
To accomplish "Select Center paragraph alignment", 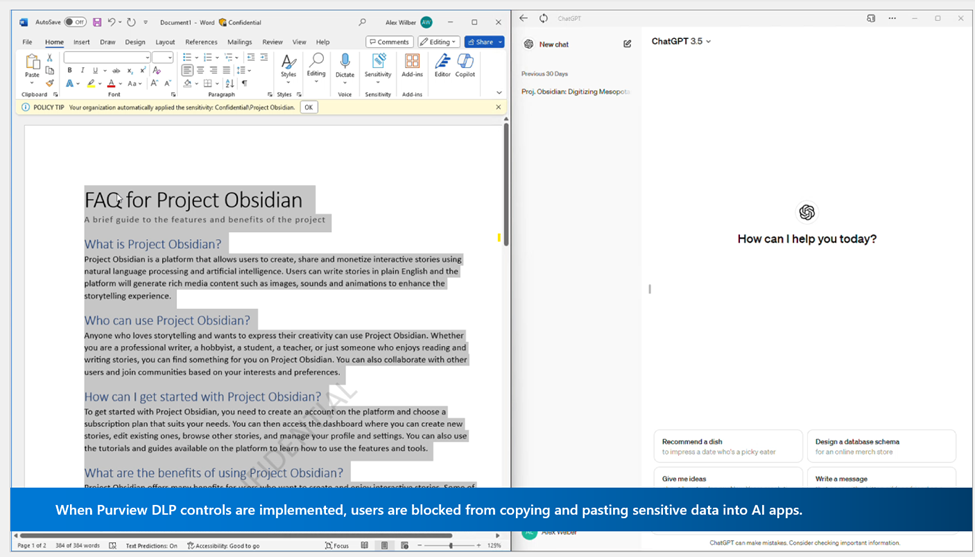I will (200, 70).
